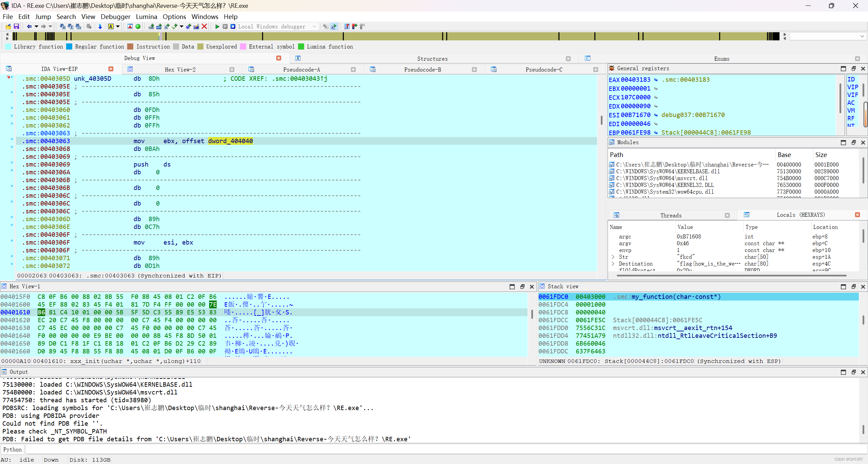Close the IDA View-EIP tab
Image resolution: width=868 pixels, height=464 pixels.
coord(111,69)
